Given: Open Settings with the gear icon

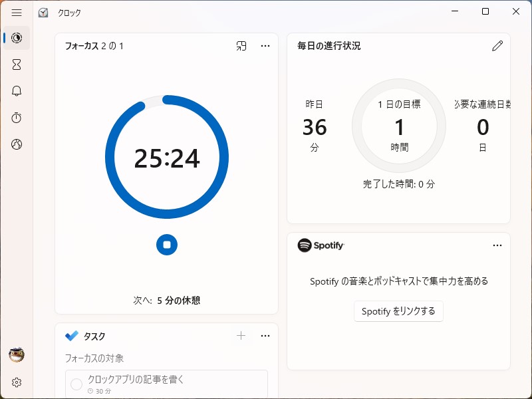Looking at the screenshot, I should [16, 382].
